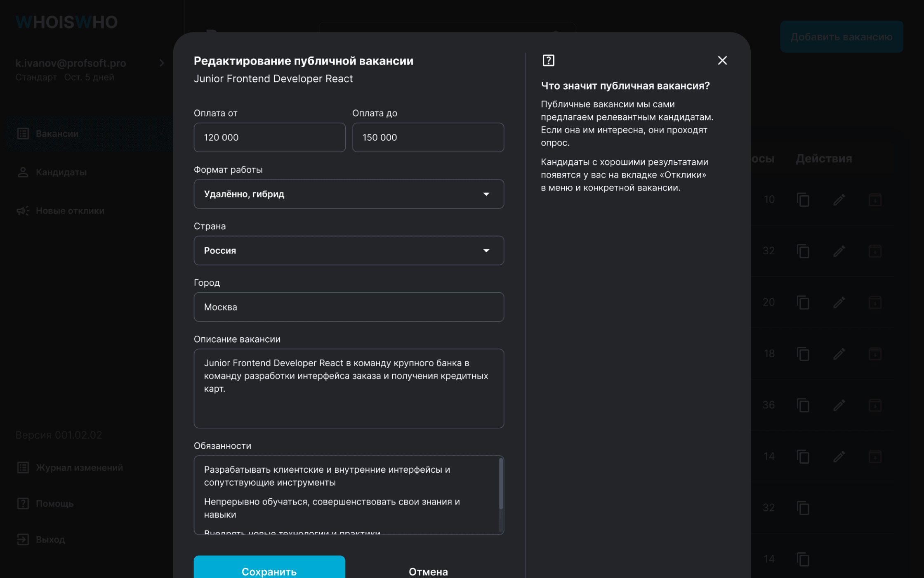Screen dimensions: 924x578
Task: Open 'Вакансии' sidebar menu item
Action: 90,134
